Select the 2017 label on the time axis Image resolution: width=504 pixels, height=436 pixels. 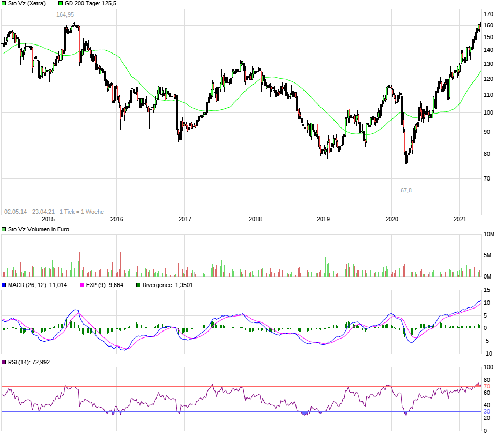(x=185, y=219)
